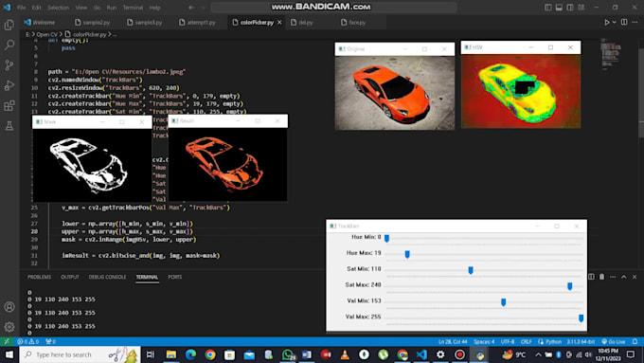Open Customize Layout options
Viewport: 644px width, 363px height.
point(581,8)
